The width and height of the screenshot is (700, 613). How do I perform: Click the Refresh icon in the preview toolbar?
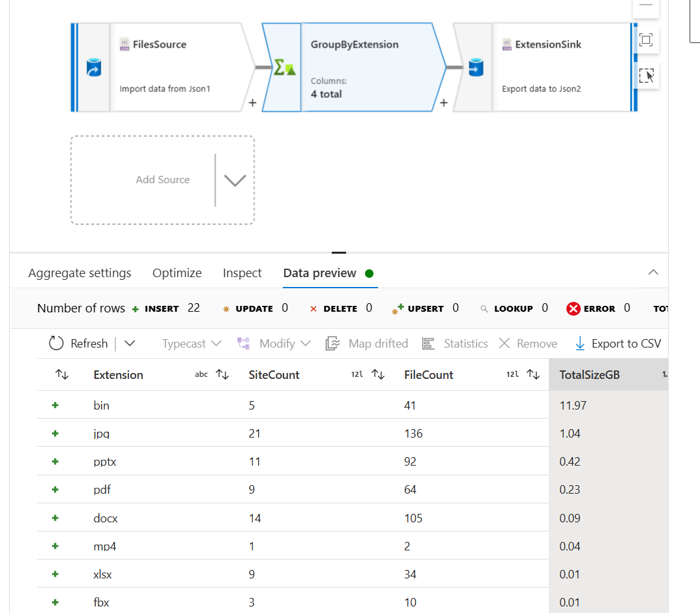click(56, 342)
